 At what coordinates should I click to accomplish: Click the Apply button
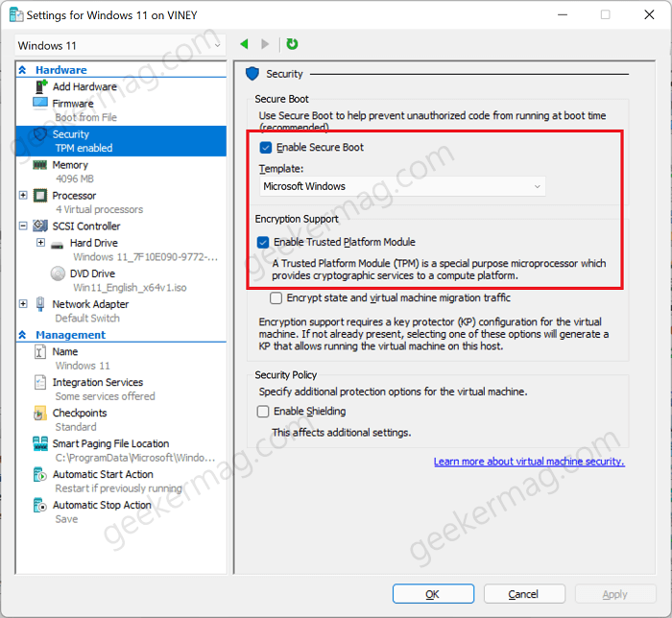615,594
